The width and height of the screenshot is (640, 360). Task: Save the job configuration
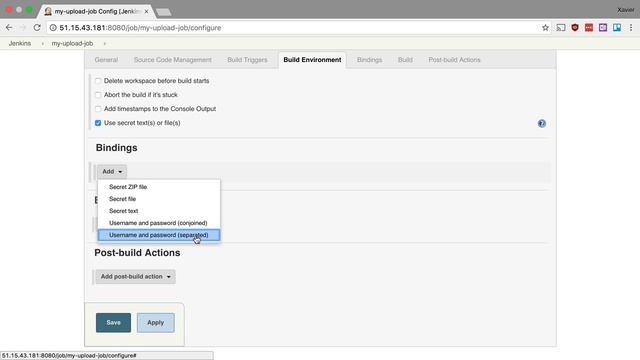coord(113,322)
